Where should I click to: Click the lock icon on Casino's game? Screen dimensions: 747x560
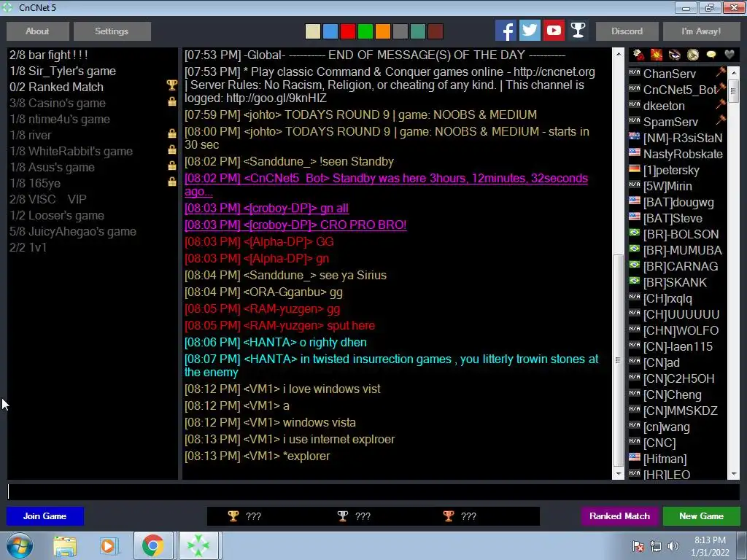coord(172,101)
